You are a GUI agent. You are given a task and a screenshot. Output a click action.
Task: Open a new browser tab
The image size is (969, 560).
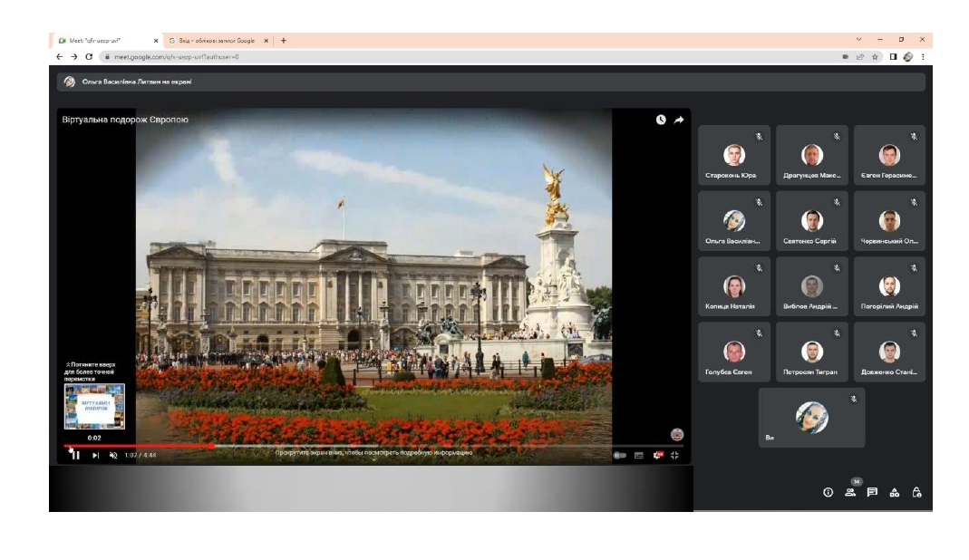point(284,41)
